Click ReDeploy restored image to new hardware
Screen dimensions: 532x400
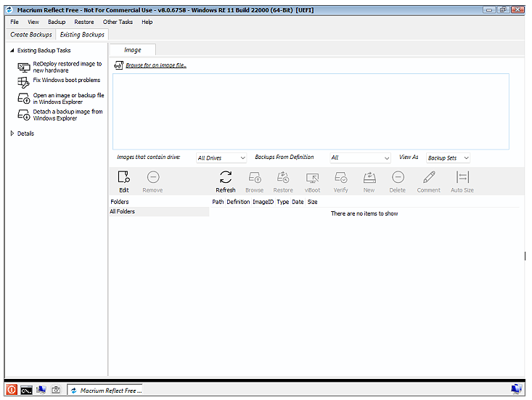67,67
